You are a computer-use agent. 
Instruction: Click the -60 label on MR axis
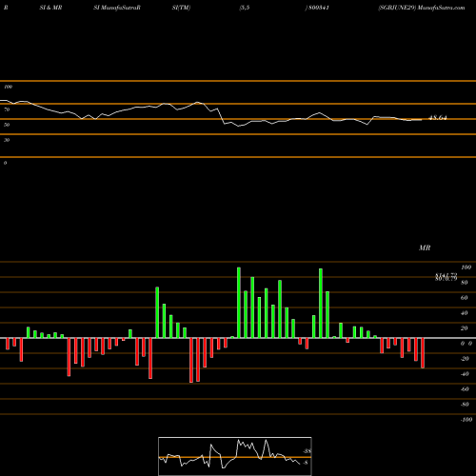pos(465,389)
